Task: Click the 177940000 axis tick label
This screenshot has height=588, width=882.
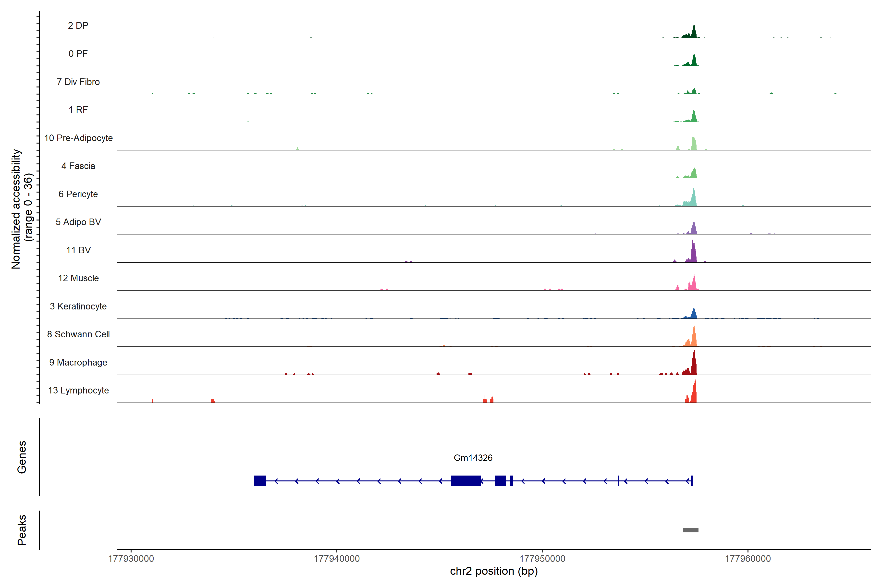Action: (336, 559)
